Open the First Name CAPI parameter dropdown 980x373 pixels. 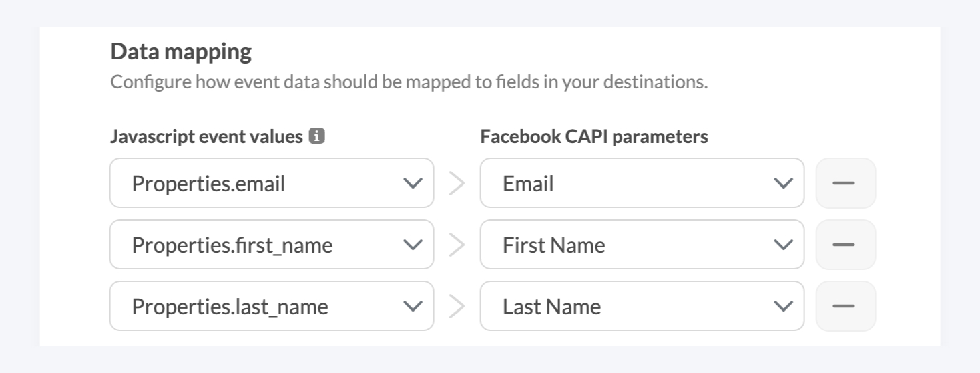pos(642,245)
